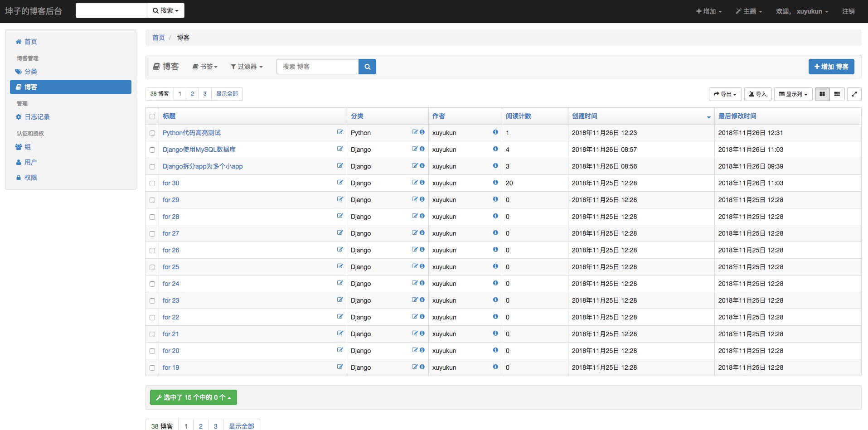Click edit pencil for Django使用MySQL数据库 title
This screenshot has width=868, height=430.
click(340, 149)
